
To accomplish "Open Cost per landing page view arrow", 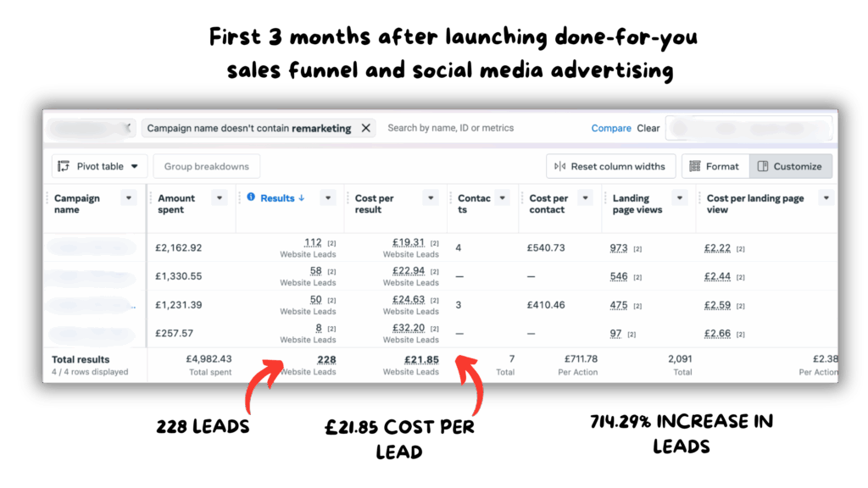I will (826, 198).
